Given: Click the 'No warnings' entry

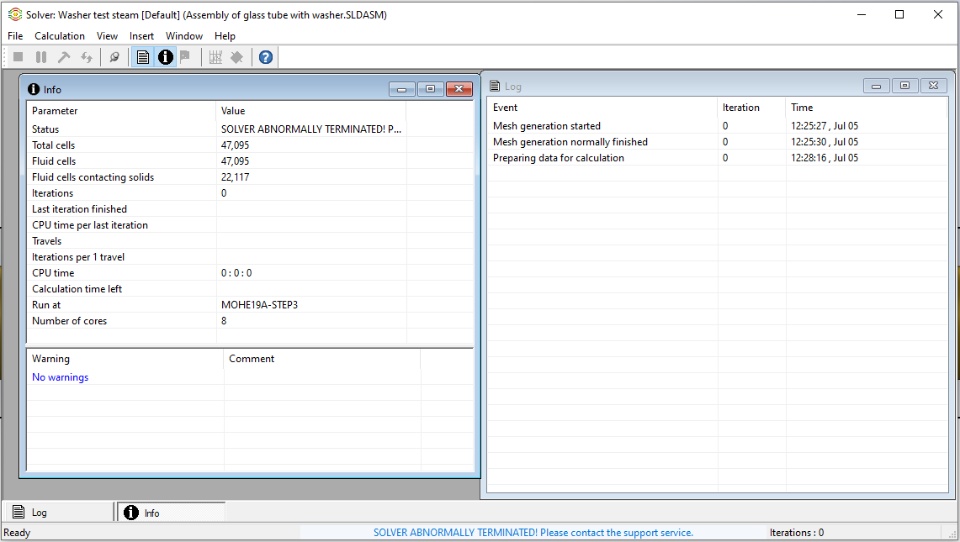Looking at the screenshot, I should (x=60, y=377).
